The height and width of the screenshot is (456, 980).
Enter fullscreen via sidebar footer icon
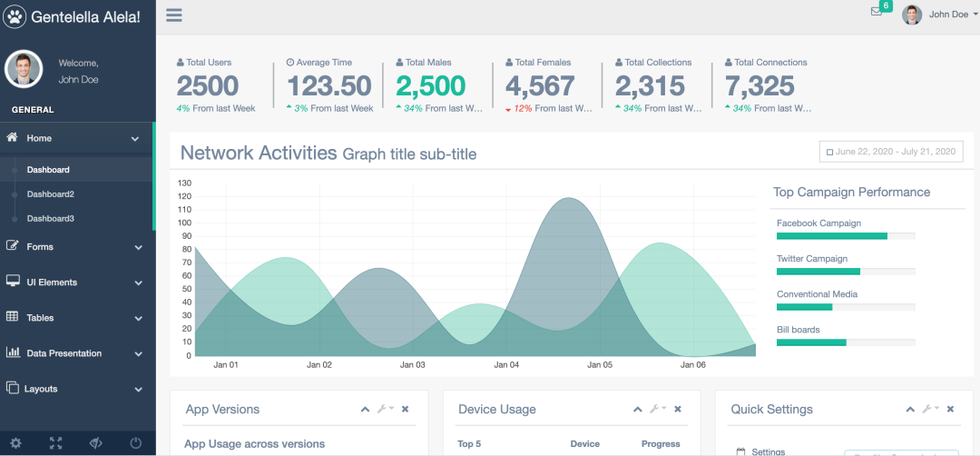(55, 443)
